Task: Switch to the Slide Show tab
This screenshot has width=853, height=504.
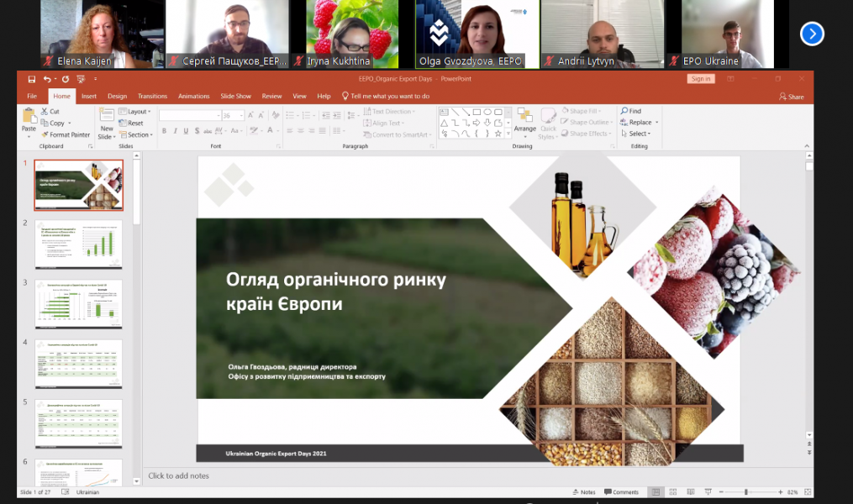Action: 235,96
